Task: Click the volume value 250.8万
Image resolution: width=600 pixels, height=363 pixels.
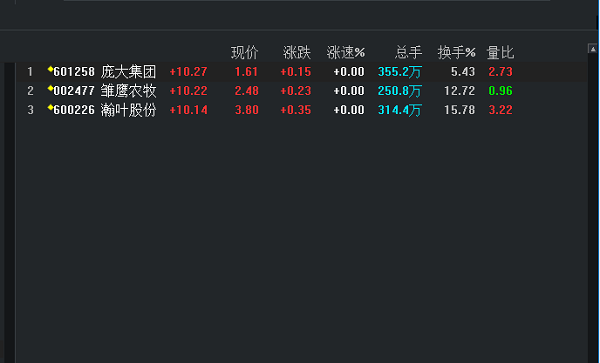Action: 400,91
